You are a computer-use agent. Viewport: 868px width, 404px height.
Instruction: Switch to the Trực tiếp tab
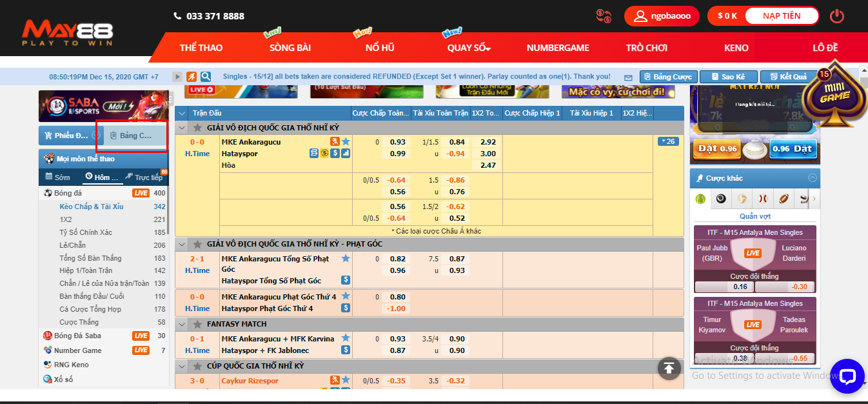[145, 177]
